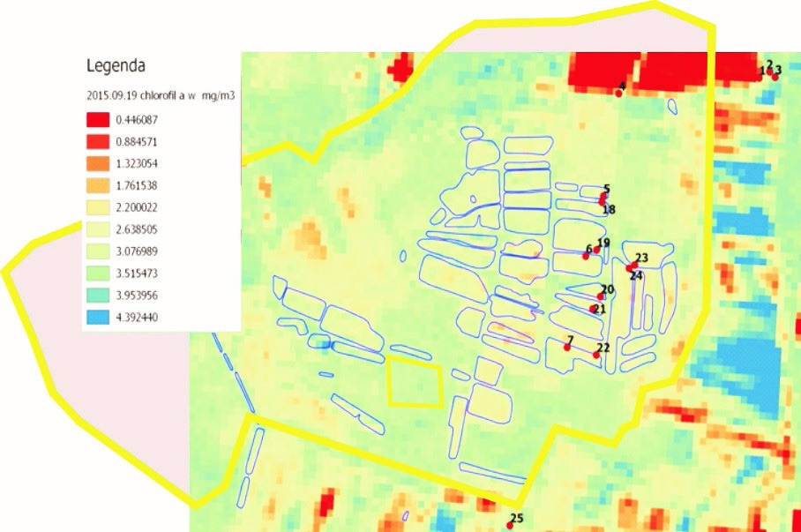
Task: Select sampling point 22 marker
Action: click(x=596, y=356)
